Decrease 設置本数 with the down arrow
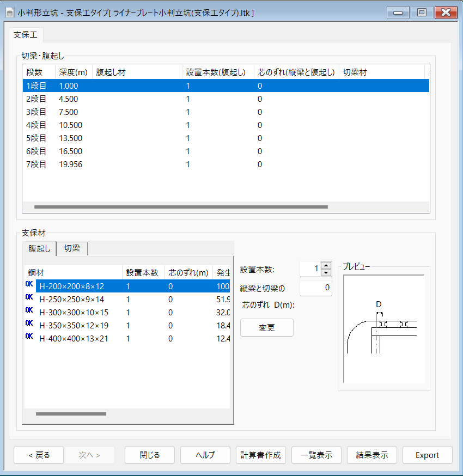Viewport: 463px width, 476px height. tap(326, 272)
